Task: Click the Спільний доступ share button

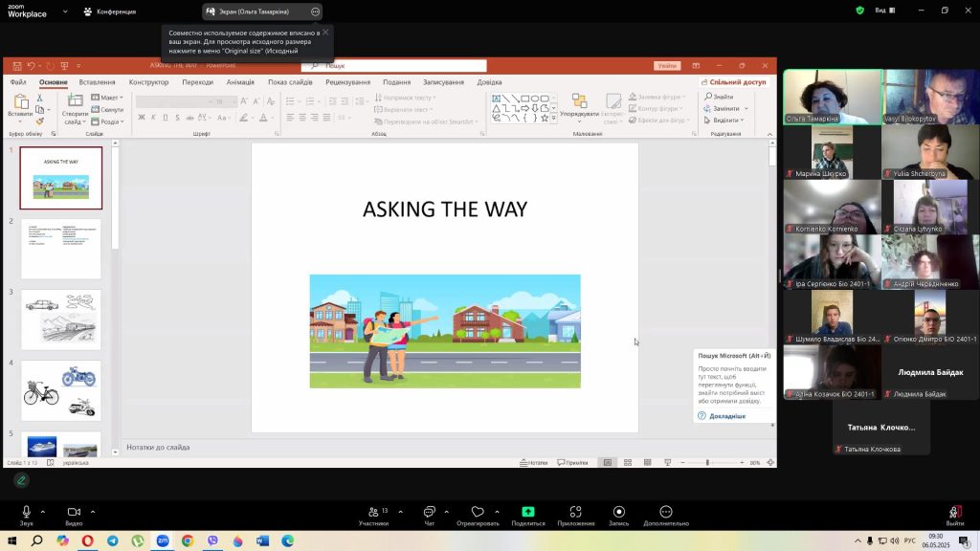Action: [733, 82]
